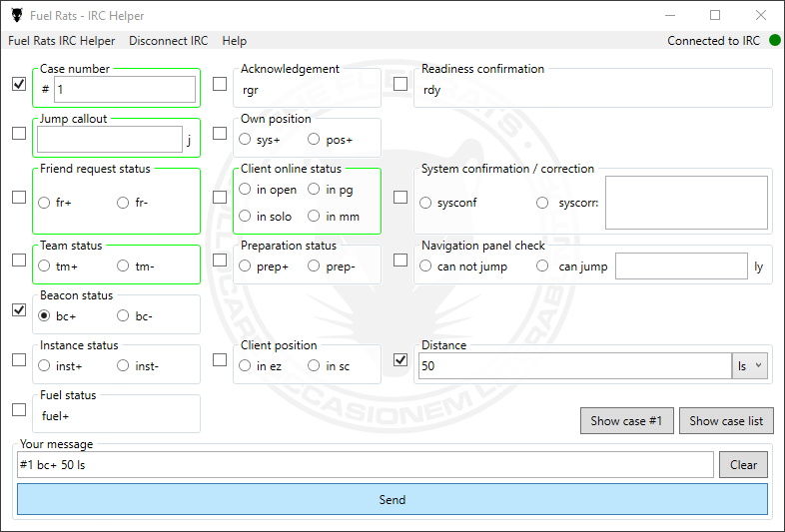
Task: Open the Fuel Rats IRC Helper menu
Action: (x=62, y=41)
